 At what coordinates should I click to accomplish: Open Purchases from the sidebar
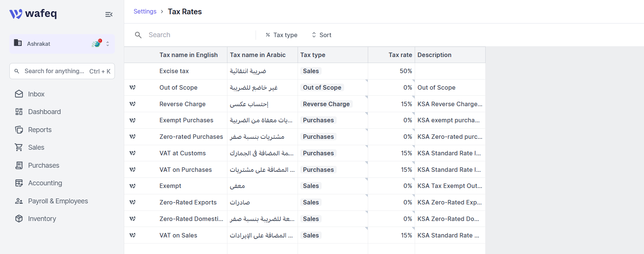coord(37,165)
